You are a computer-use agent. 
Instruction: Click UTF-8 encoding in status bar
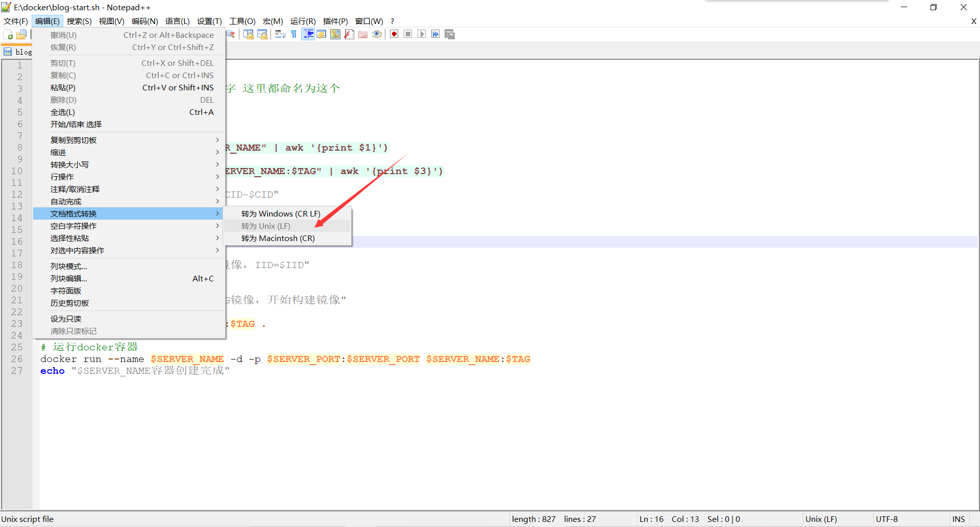click(887, 519)
